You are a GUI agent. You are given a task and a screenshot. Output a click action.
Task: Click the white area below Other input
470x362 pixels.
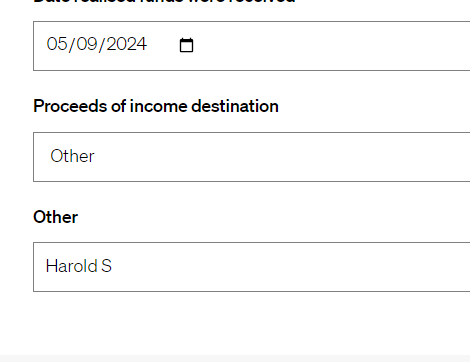click(235, 323)
